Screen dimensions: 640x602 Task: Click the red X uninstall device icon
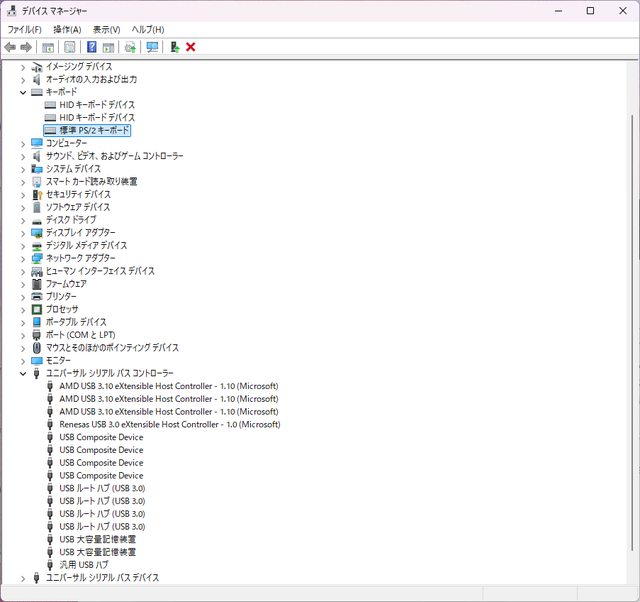pyautogui.click(x=191, y=47)
